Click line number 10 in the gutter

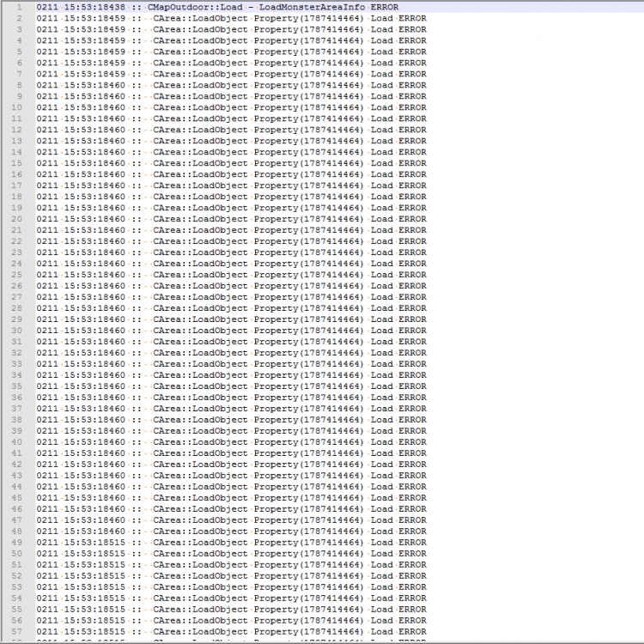17,107
